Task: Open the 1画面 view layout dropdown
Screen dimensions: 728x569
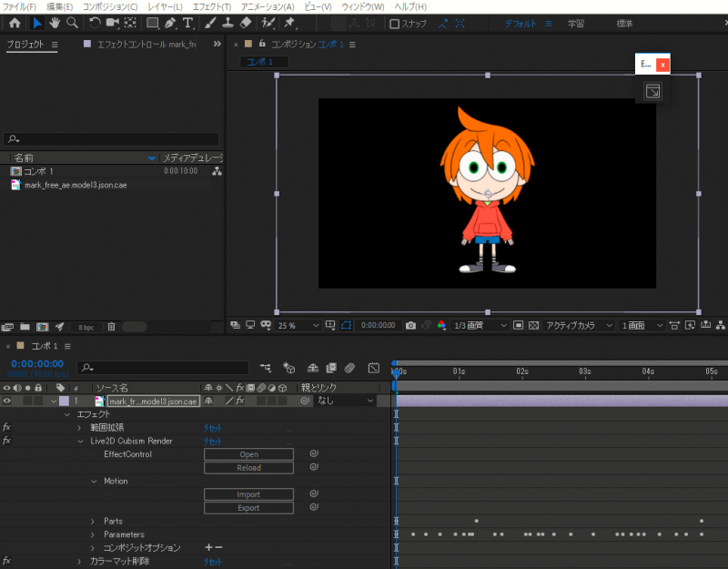Action: (x=642, y=326)
